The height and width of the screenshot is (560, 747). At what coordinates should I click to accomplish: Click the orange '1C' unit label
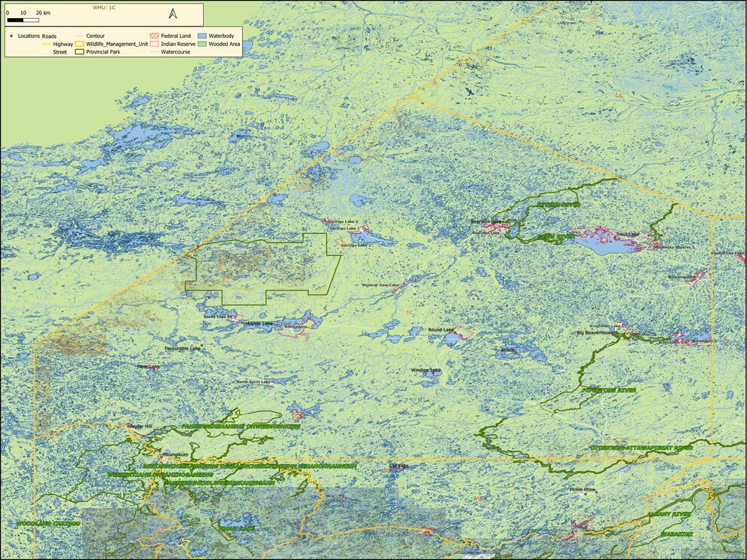click(x=410, y=312)
